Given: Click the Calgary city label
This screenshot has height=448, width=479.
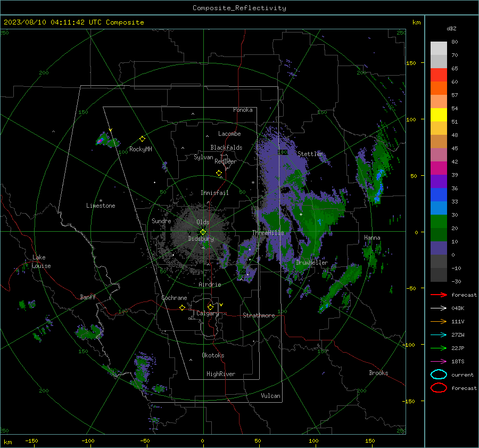Looking at the screenshot, I should (208, 313).
